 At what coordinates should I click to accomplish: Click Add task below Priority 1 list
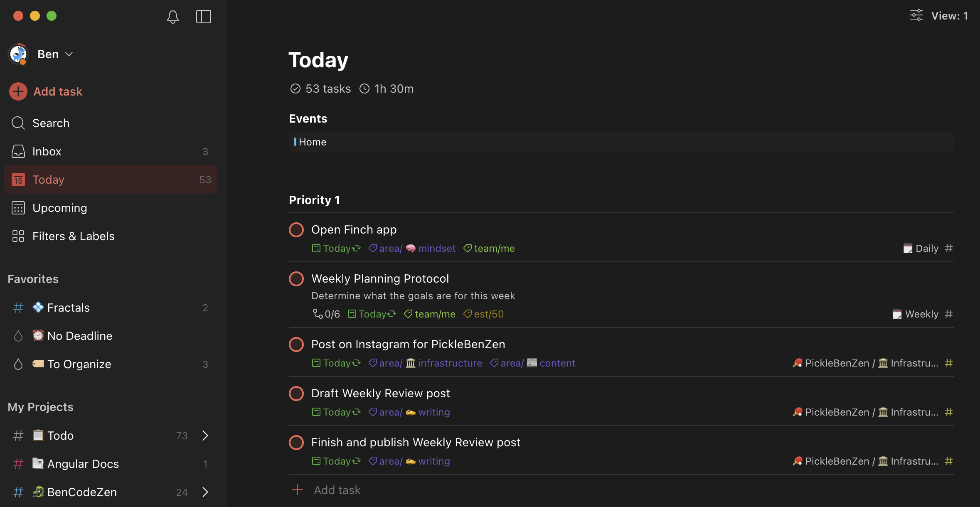[x=337, y=490]
